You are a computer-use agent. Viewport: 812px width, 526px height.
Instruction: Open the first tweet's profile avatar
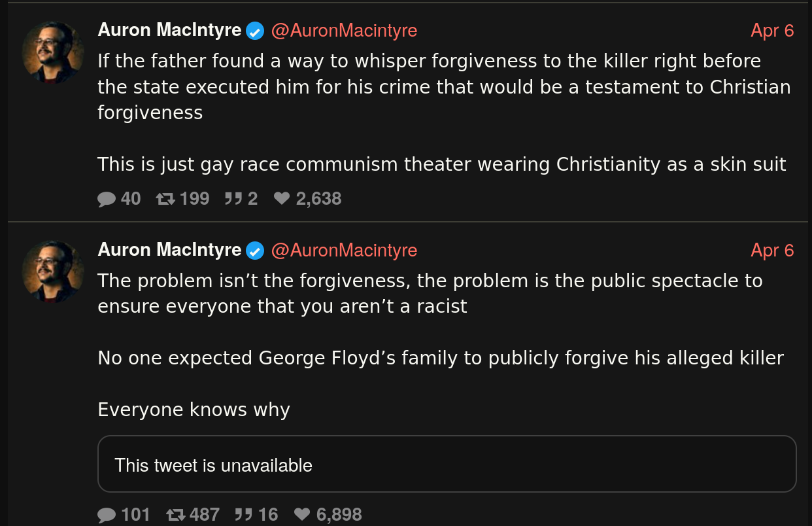tap(53, 52)
